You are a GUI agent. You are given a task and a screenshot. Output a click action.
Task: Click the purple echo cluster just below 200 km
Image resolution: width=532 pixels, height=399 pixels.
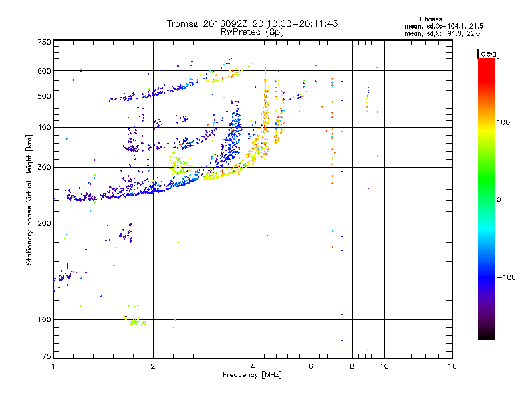pyautogui.click(x=127, y=233)
